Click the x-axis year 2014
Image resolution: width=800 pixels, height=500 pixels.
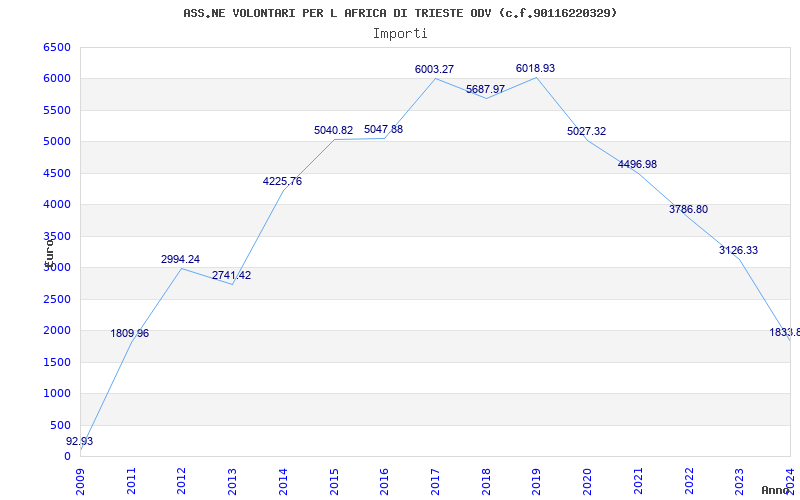(x=284, y=481)
